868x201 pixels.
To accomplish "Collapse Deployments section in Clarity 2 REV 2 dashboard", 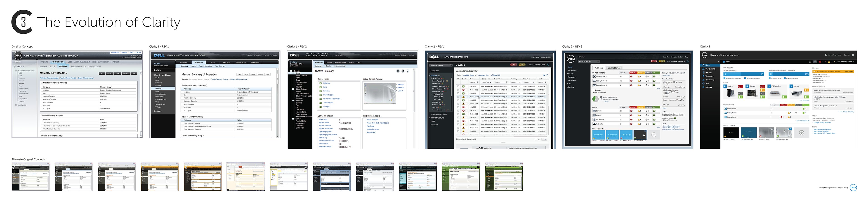I will pyautogui.click(x=593, y=73).
